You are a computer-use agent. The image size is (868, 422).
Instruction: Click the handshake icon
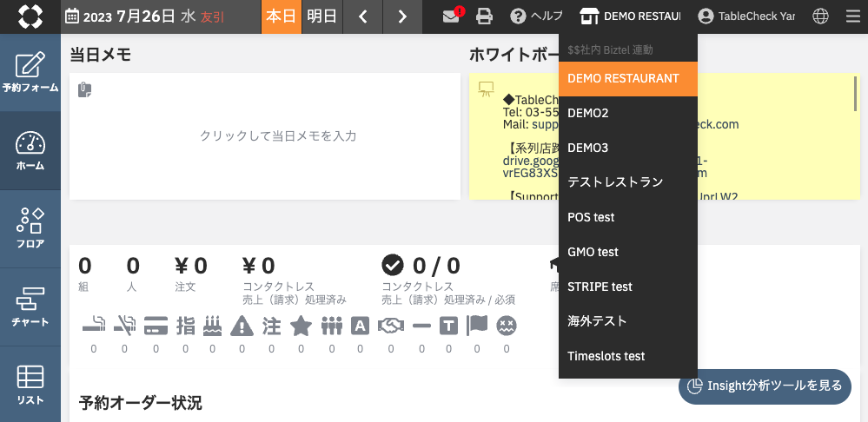pyautogui.click(x=391, y=326)
